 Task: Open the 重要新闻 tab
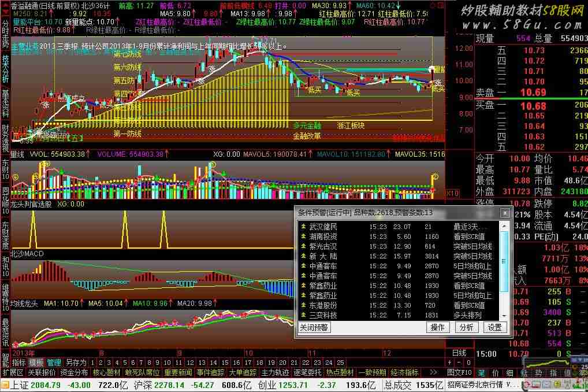(x=178, y=372)
